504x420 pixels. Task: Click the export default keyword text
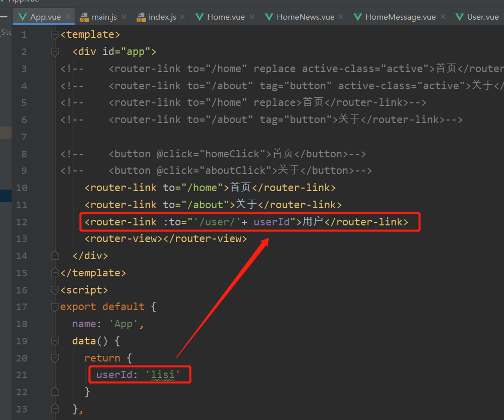102,307
